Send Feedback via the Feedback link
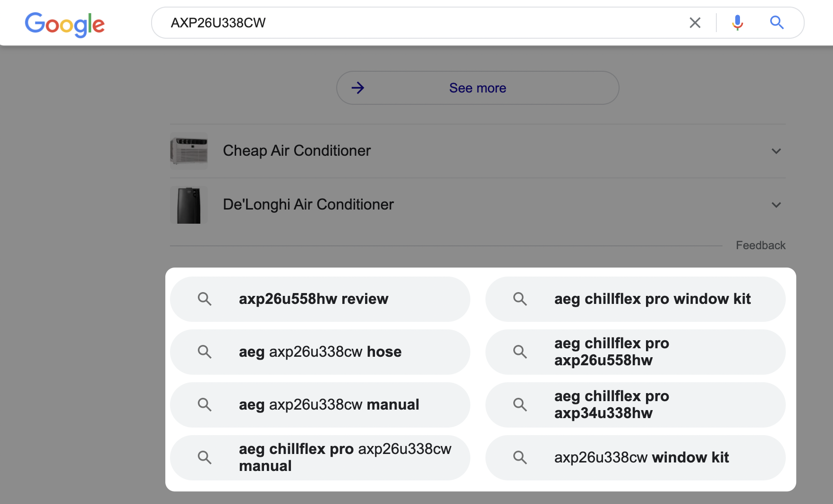This screenshot has height=504, width=833. pos(760,245)
